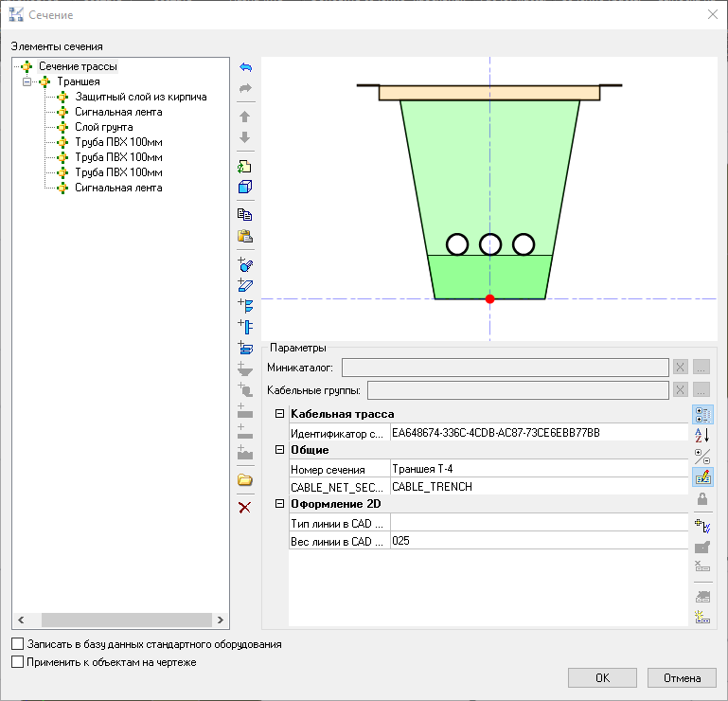Click the 'Отмена' button
The height and width of the screenshot is (701, 728).
(x=682, y=677)
